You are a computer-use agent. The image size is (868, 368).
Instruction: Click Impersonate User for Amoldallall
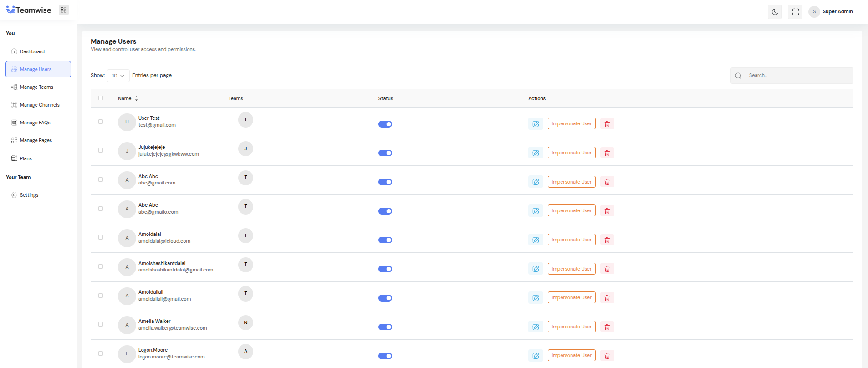(x=571, y=298)
